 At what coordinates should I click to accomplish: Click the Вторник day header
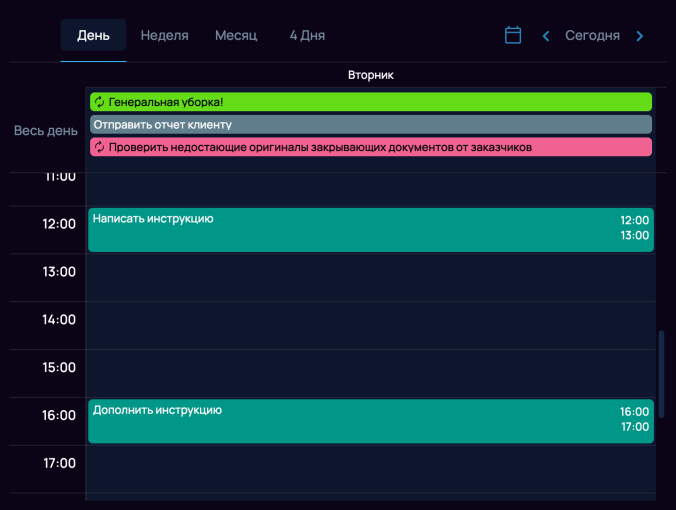pos(371,75)
